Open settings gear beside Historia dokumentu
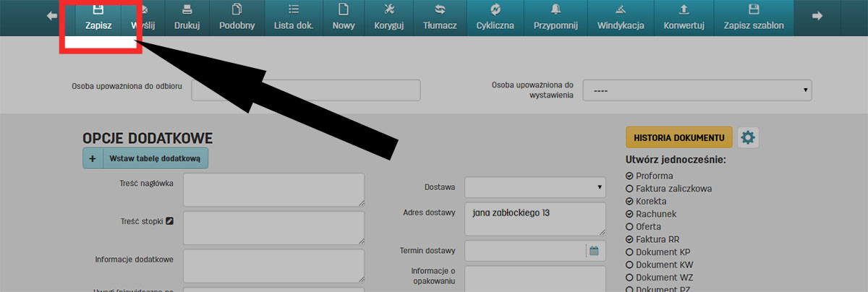The width and height of the screenshot is (868, 292). (748, 137)
